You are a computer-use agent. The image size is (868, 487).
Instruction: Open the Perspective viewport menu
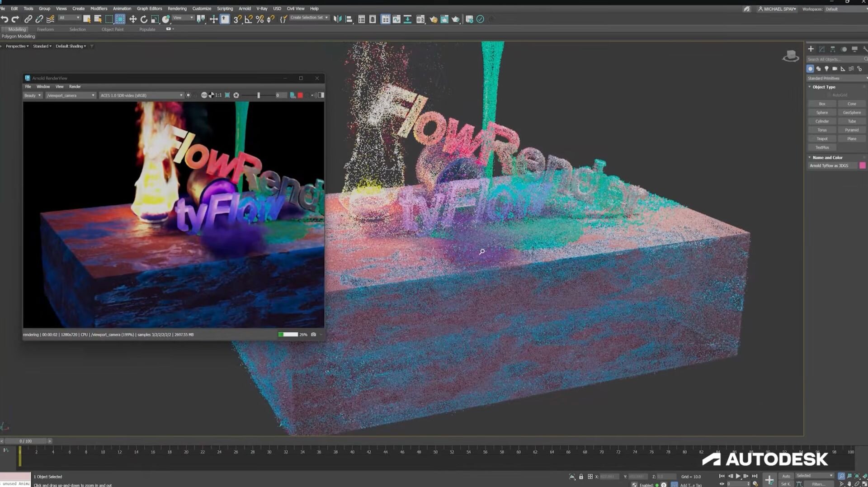coord(17,46)
